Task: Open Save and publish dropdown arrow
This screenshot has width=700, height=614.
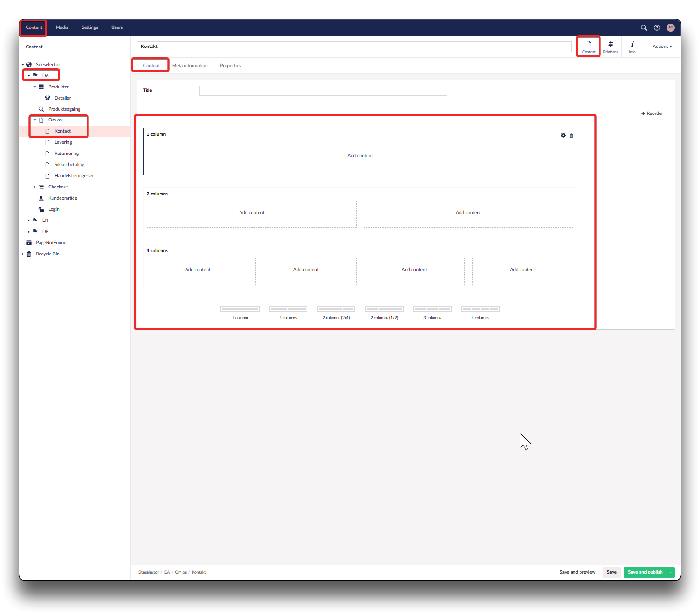Action: click(x=670, y=572)
